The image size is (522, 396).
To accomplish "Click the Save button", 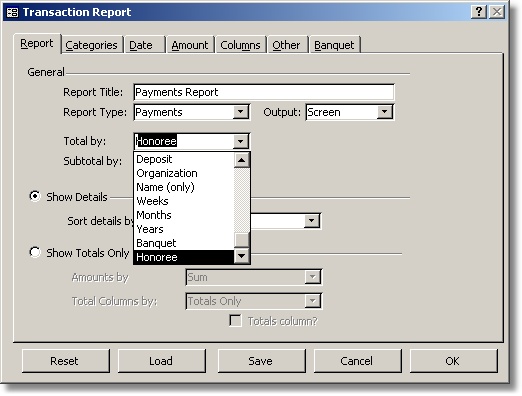I will [x=262, y=361].
